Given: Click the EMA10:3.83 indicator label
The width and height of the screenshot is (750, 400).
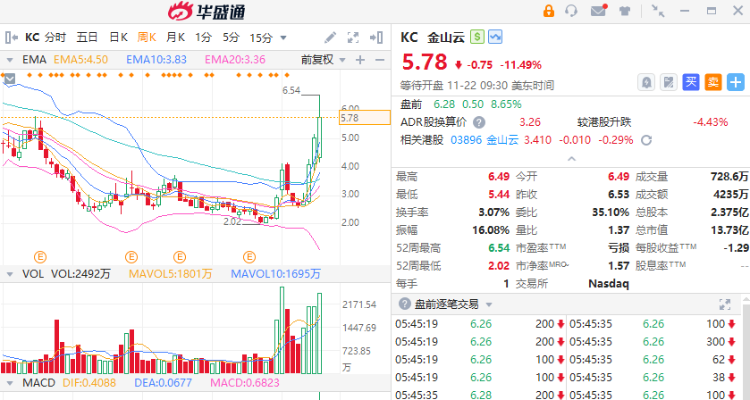Looking at the screenshot, I should [x=156, y=60].
